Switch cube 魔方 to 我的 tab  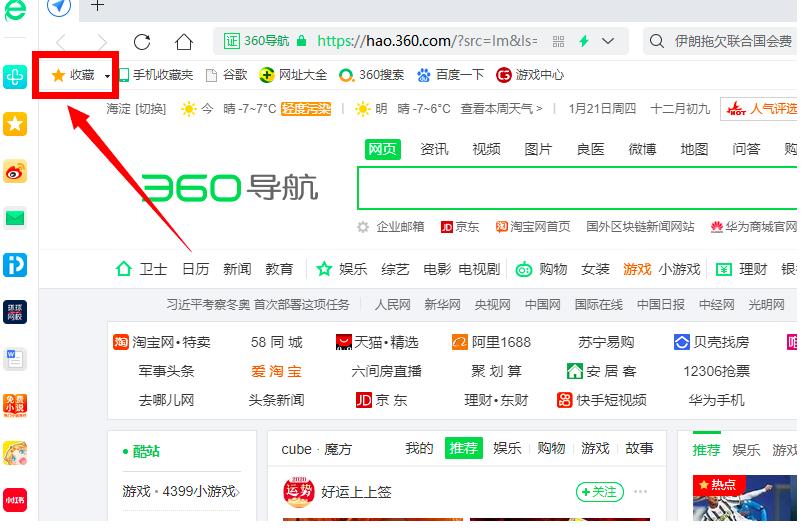click(x=419, y=449)
